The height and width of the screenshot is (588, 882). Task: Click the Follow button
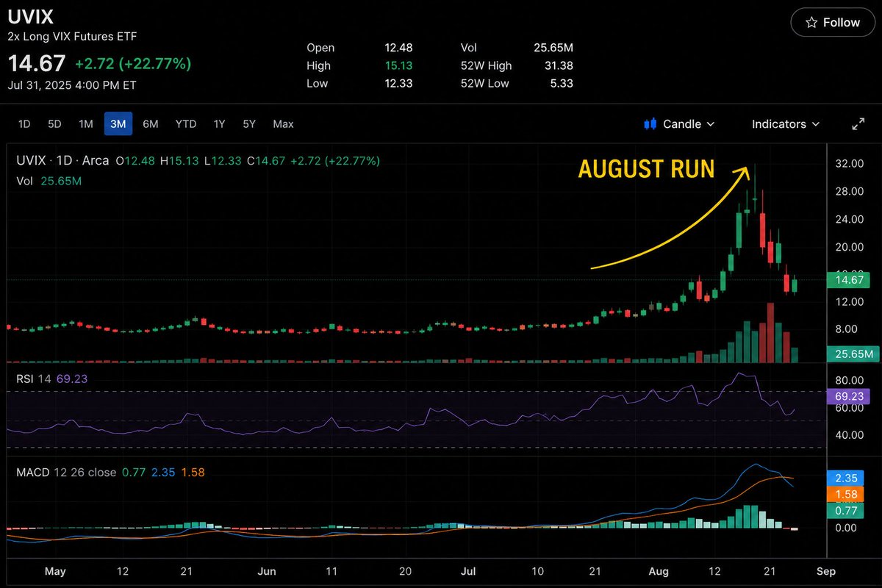point(833,23)
